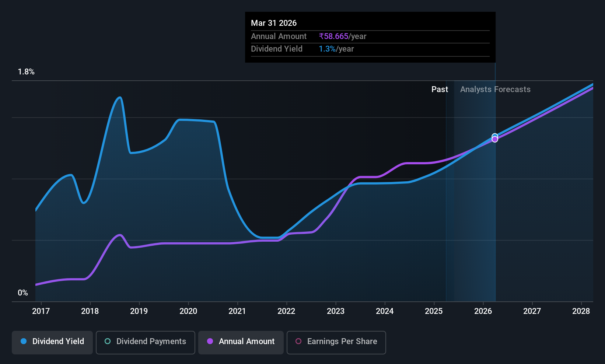Select the 2028 x-axis label
Viewport: 605px width, 364px height.
click(581, 311)
